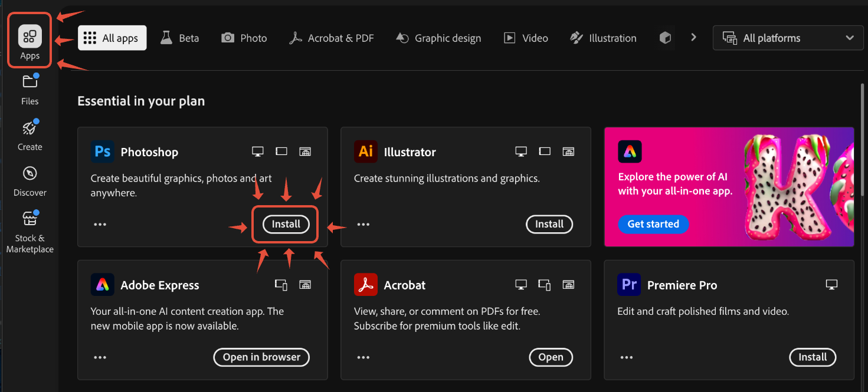The width and height of the screenshot is (868, 392).
Task: Open Adobe Express more options ellipsis
Action: coord(100,357)
